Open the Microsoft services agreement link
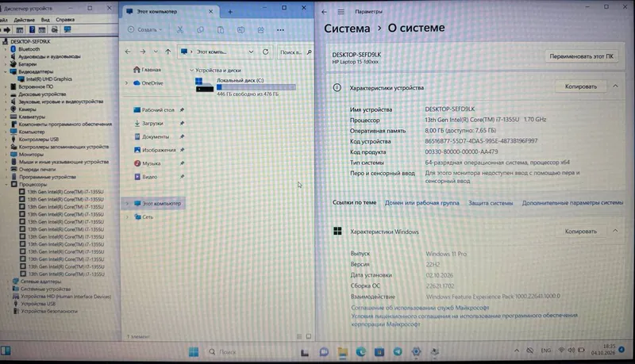This screenshot has height=364, width=635. [x=420, y=308]
